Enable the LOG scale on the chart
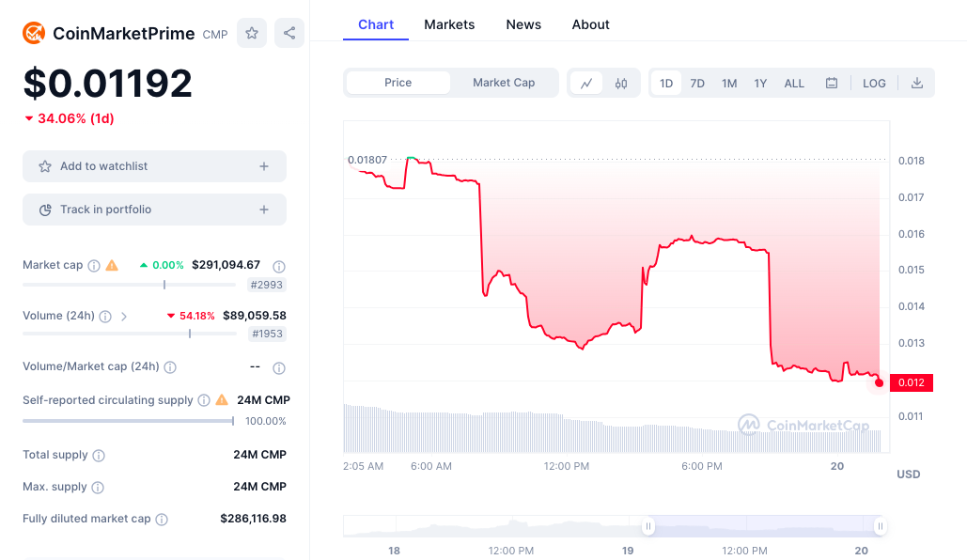 coord(874,83)
